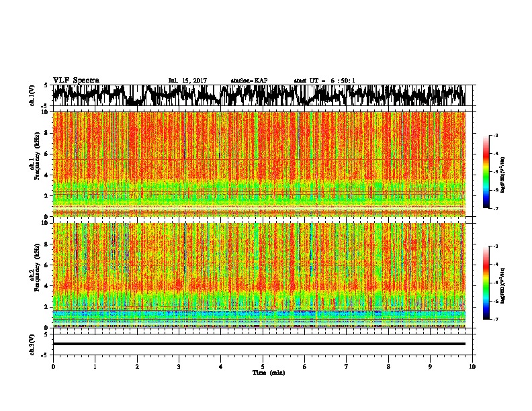Click the ch.3 flat voltage trace

(259, 344)
